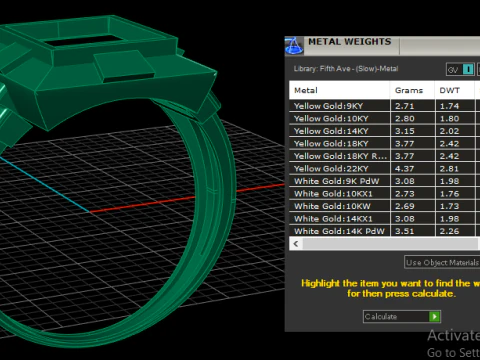Select the White Gold:10KW row
This screenshot has width=480, height=360.
coord(384,206)
